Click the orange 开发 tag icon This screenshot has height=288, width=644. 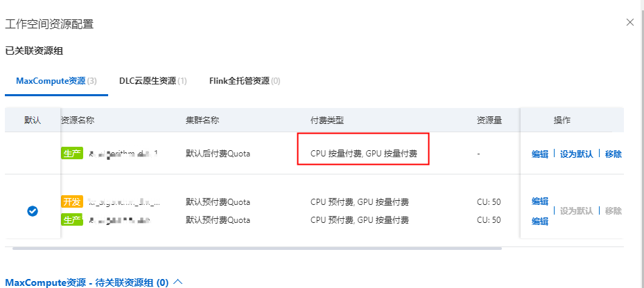click(x=72, y=201)
